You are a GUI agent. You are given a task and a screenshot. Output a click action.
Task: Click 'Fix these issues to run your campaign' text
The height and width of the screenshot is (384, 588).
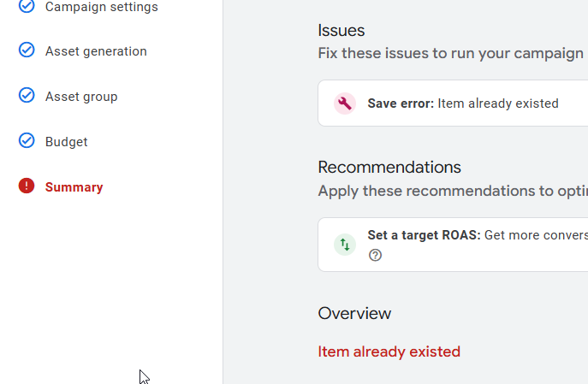coord(451,53)
